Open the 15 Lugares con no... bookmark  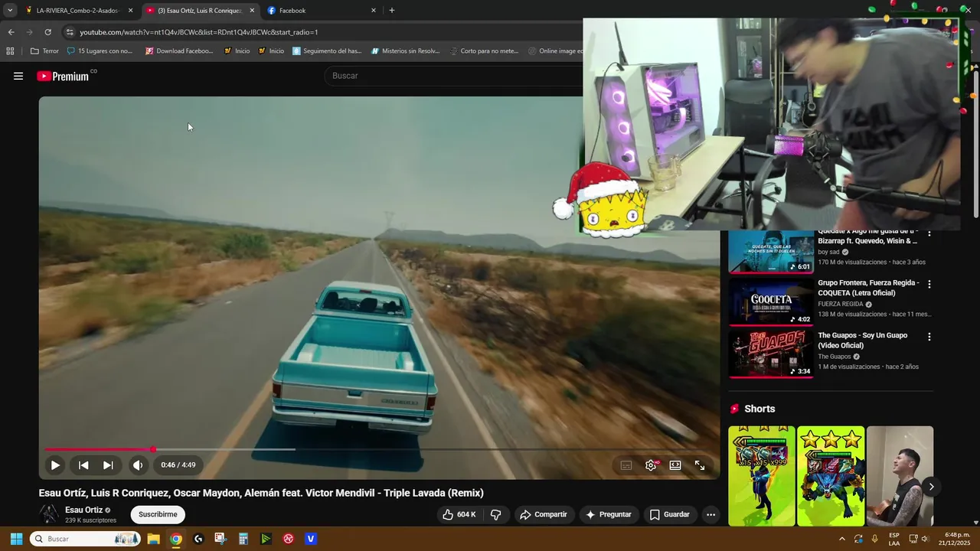click(x=100, y=51)
